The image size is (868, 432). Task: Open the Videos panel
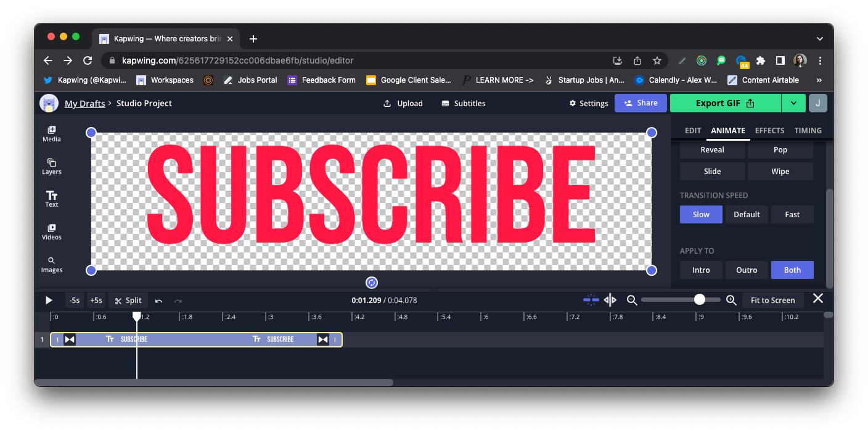coord(52,231)
